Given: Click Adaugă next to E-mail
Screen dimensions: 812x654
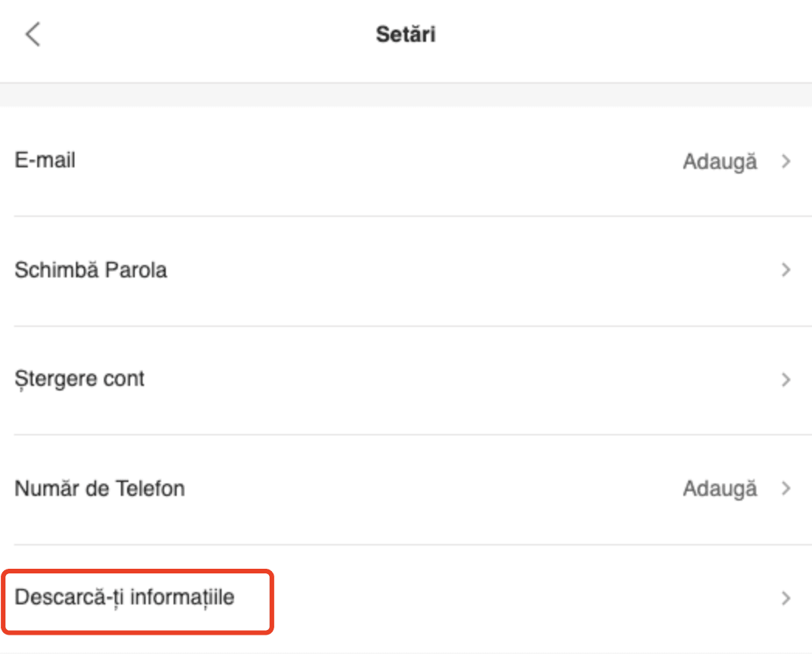Looking at the screenshot, I should (720, 162).
